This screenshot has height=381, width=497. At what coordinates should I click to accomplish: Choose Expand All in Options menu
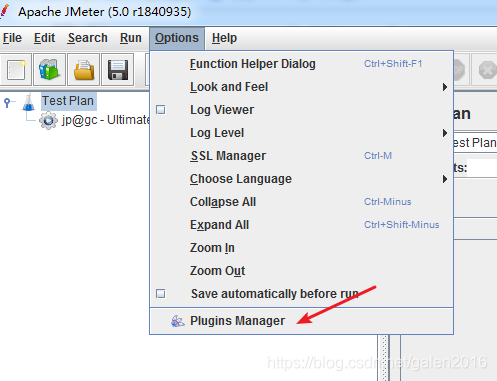coord(301,225)
